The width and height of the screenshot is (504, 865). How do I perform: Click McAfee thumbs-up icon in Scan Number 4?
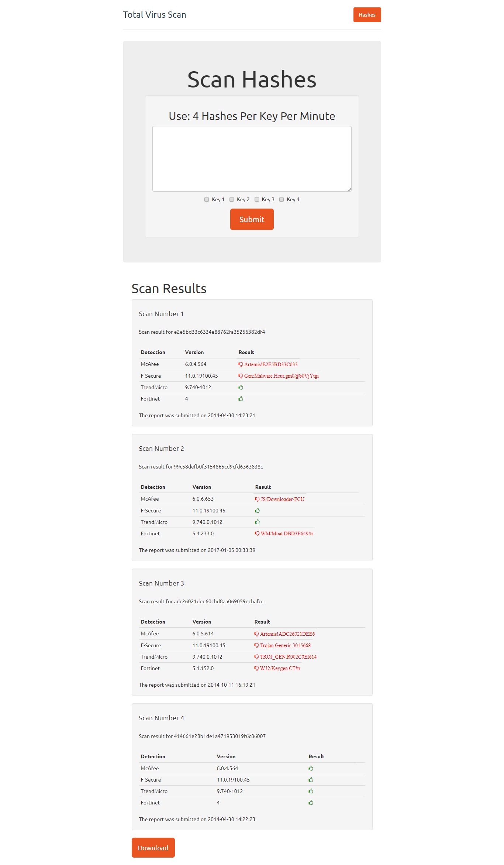(x=311, y=768)
